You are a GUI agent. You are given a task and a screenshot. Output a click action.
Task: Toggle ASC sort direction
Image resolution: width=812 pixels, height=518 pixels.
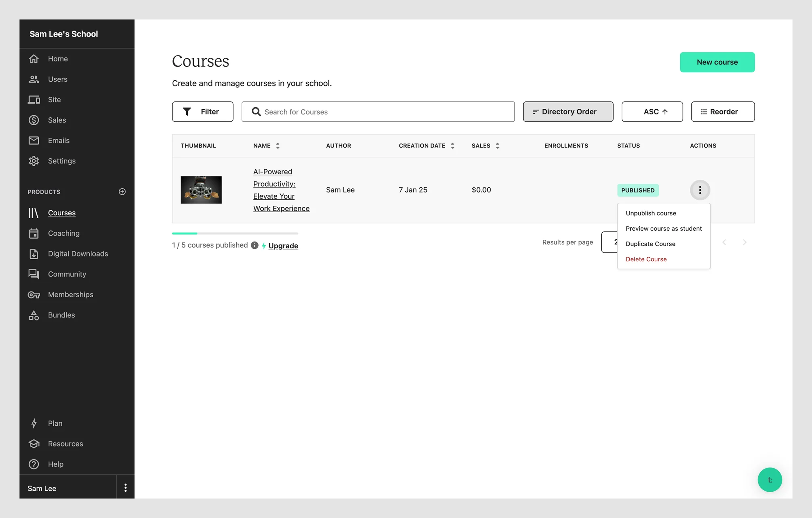pyautogui.click(x=652, y=112)
